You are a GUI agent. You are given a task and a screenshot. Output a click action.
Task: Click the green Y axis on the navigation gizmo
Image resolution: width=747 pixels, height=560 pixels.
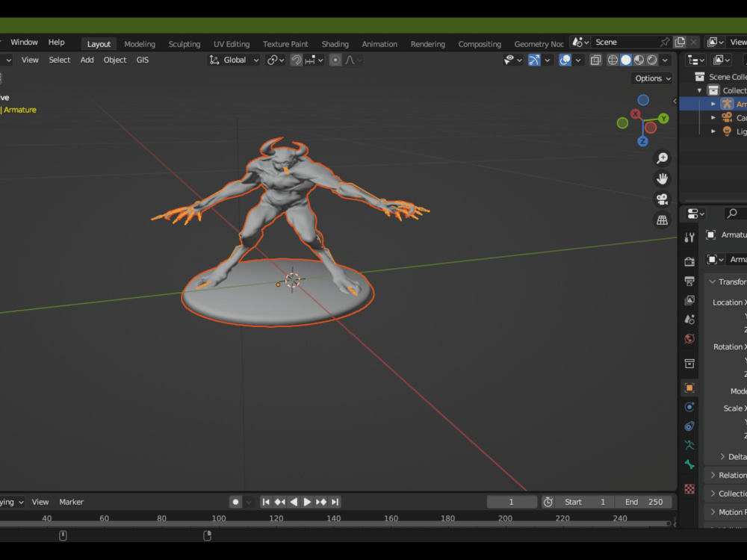pos(663,119)
